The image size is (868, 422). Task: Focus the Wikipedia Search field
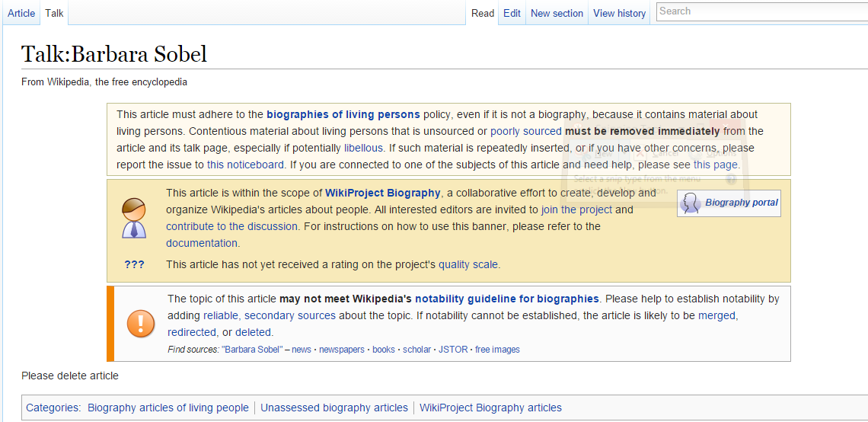point(761,11)
